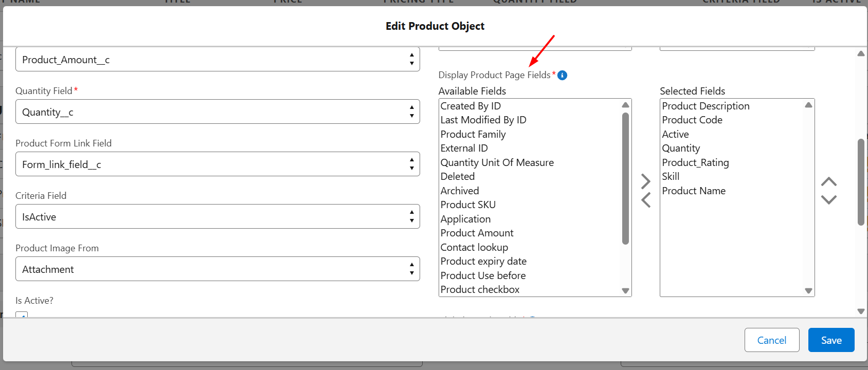Choose Product SKU from Available Fields
The image size is (868, 370).
(468, 205)
